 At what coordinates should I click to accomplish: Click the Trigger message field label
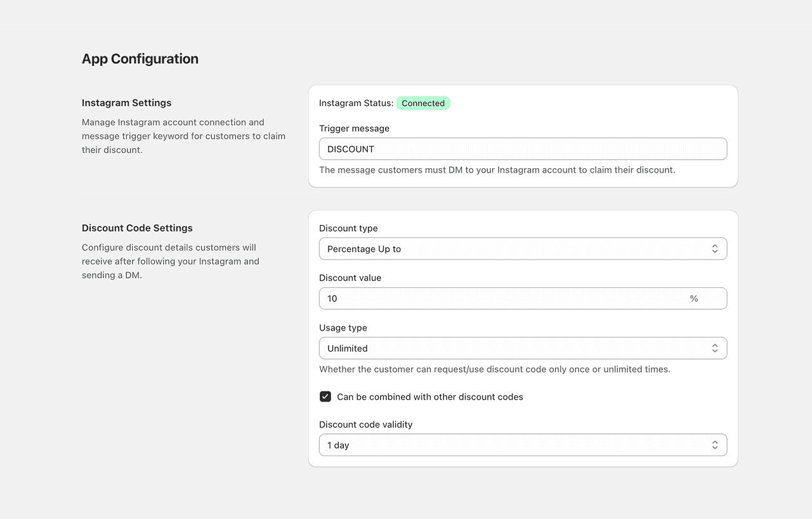[354, 128]
